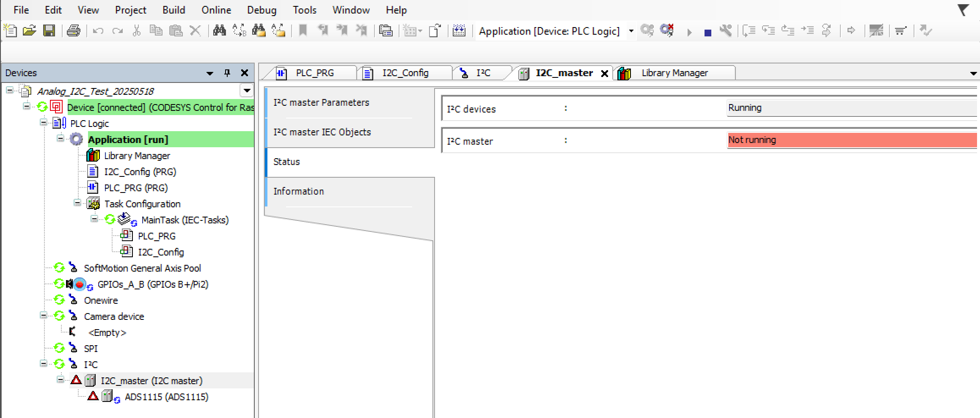Click the New Project toolbar icon

click(10, 31)
